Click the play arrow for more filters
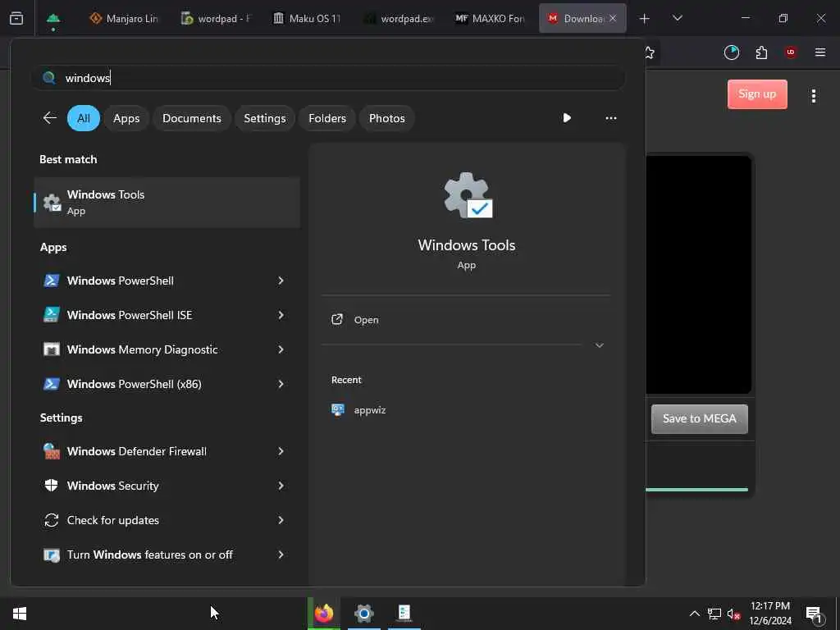Screen dimensions: 840x630 [567, 118]
